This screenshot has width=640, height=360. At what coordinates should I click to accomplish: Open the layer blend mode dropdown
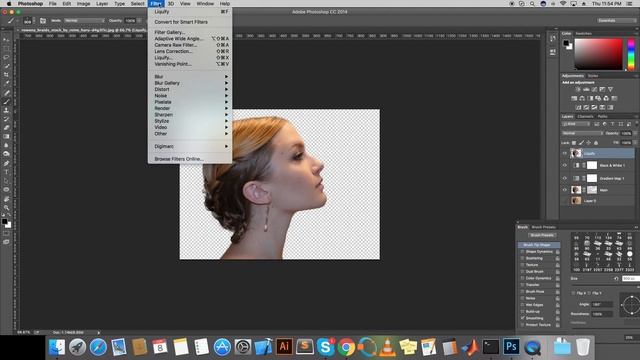pos(582,133)
